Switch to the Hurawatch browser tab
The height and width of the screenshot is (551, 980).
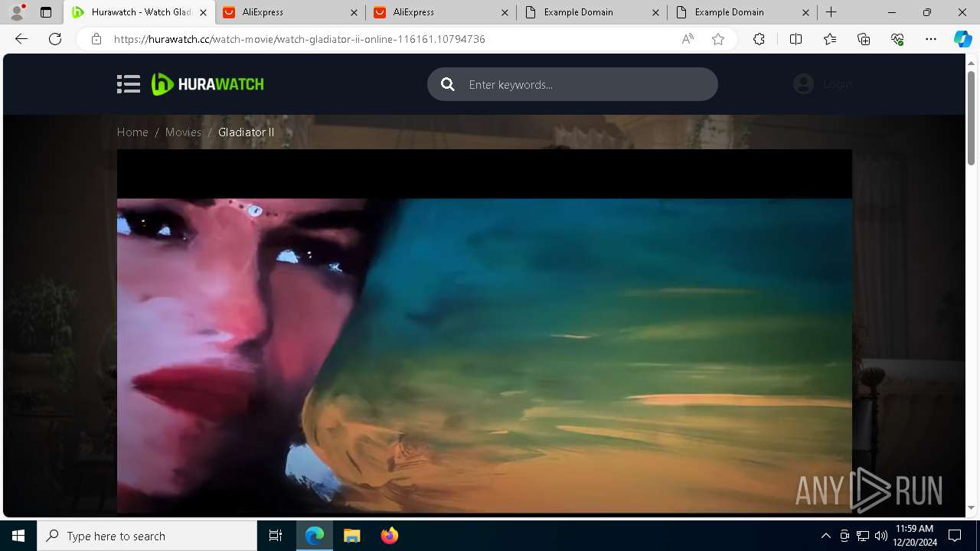pyautogui.click(x=139, y=12)
